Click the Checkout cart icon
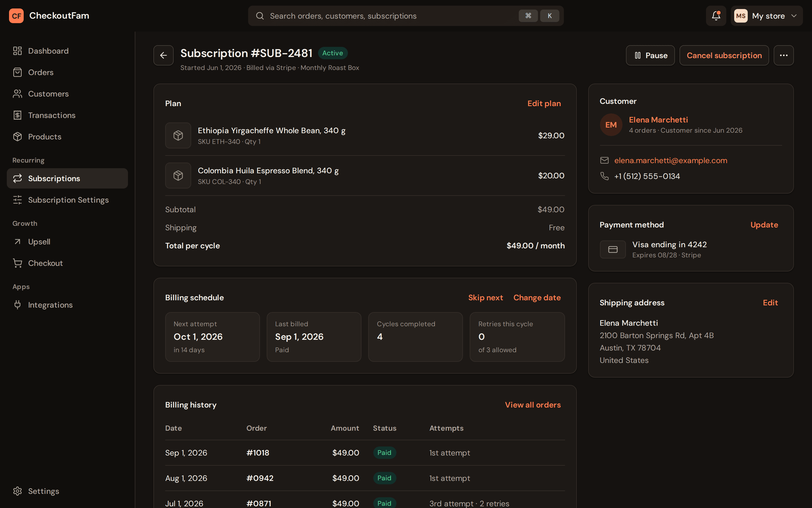The width and height of the screenshot is (812, 508). [17, 263]
